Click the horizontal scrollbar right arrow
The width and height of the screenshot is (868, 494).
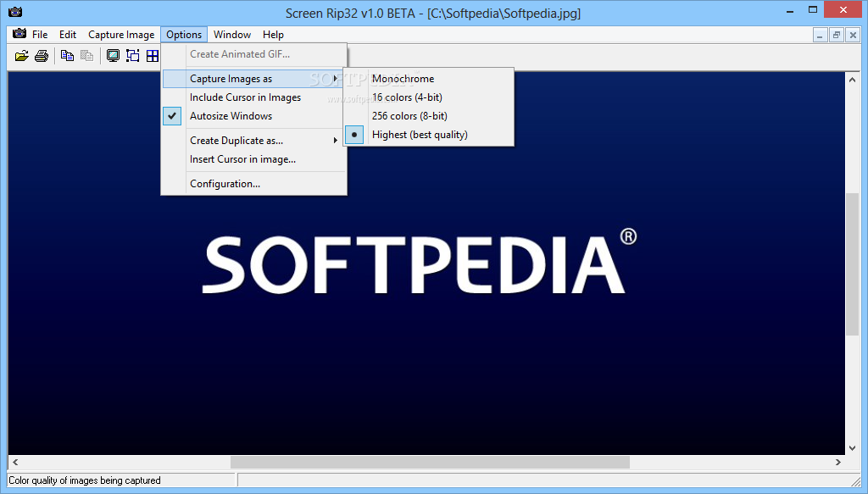click(x=838, y=462)
